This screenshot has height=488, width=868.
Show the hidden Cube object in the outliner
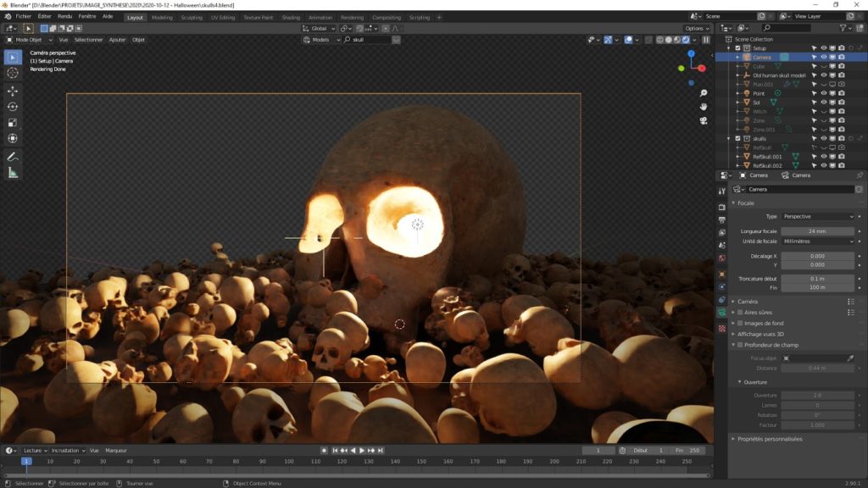click(824, 66)
